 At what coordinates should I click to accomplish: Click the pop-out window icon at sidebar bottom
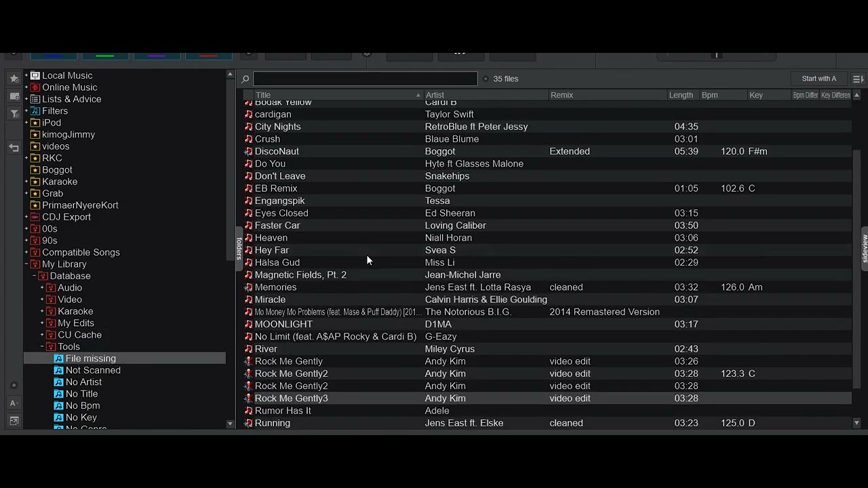click(14, 421)
